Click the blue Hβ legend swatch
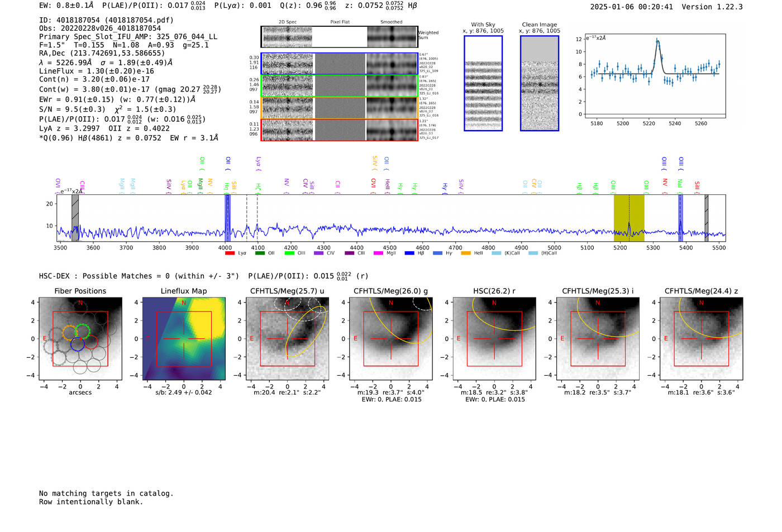This screenshot has width=782, height=532. pos(409,253)
